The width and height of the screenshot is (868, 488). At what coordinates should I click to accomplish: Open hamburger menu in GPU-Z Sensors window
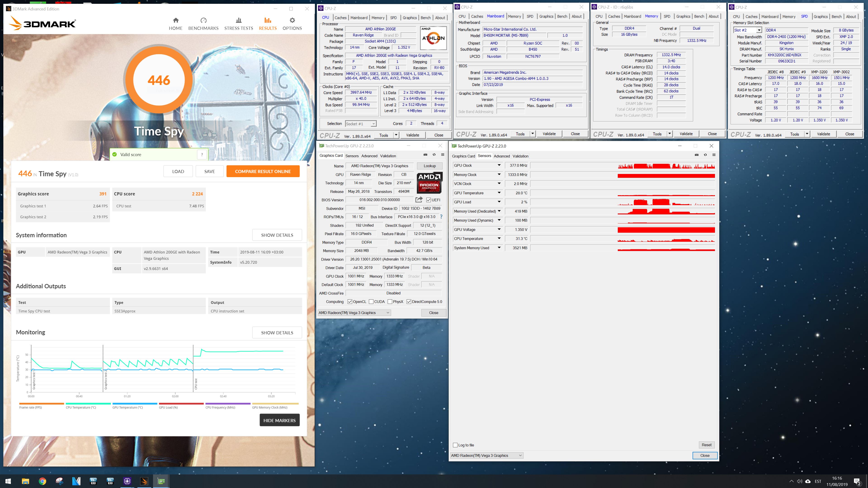tap(714, 155)
